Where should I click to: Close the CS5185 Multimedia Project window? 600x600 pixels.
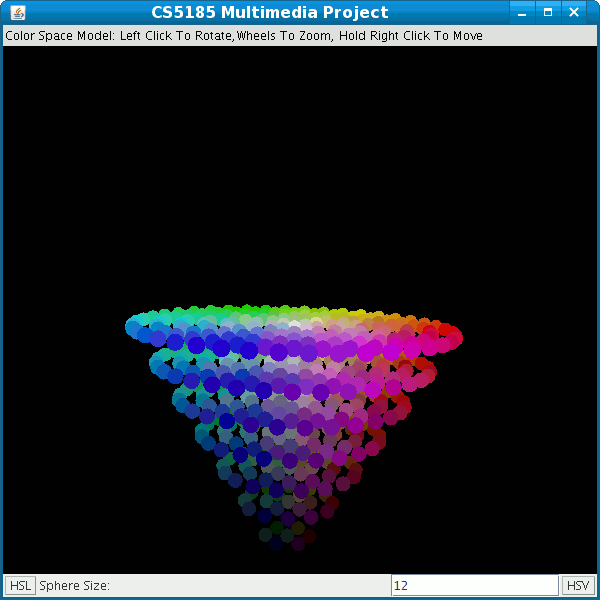(574, 13)
